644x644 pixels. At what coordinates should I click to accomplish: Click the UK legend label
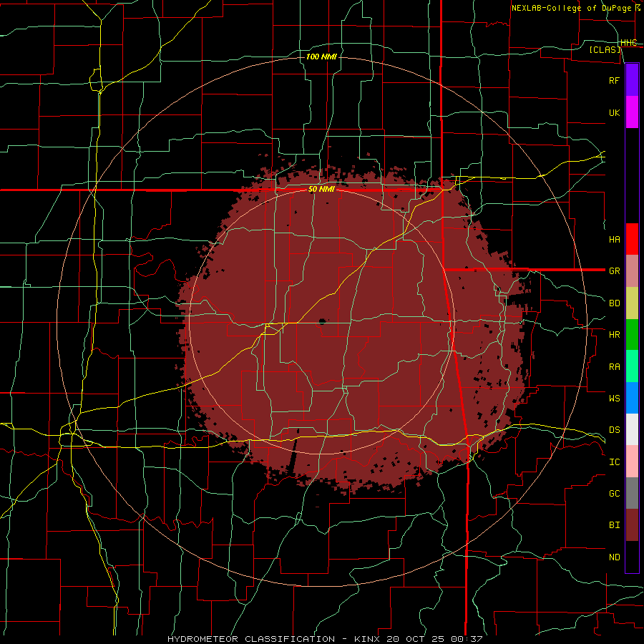[x=614, y=113]
